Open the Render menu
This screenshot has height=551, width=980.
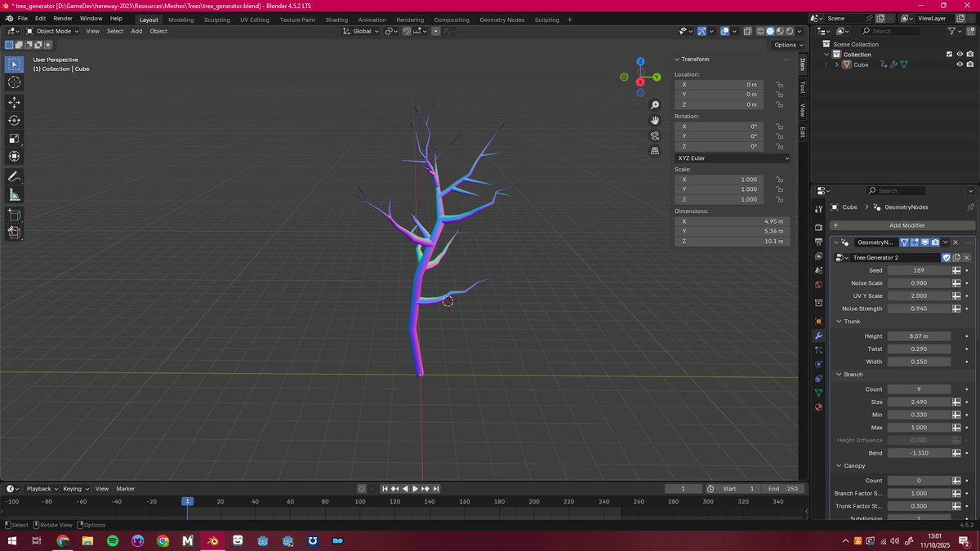tap(63, 18)
